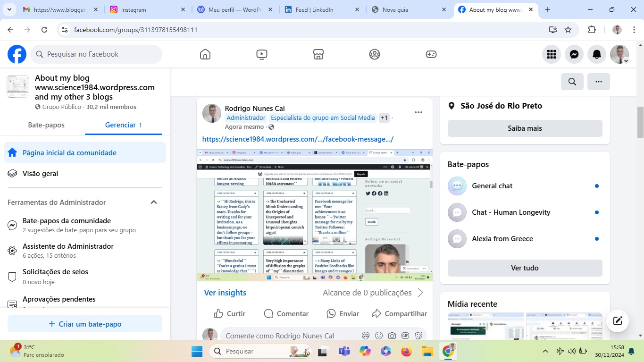Attach a photo to the comment
The height and width of the screenshot is (362, 644).
point(392,336)
